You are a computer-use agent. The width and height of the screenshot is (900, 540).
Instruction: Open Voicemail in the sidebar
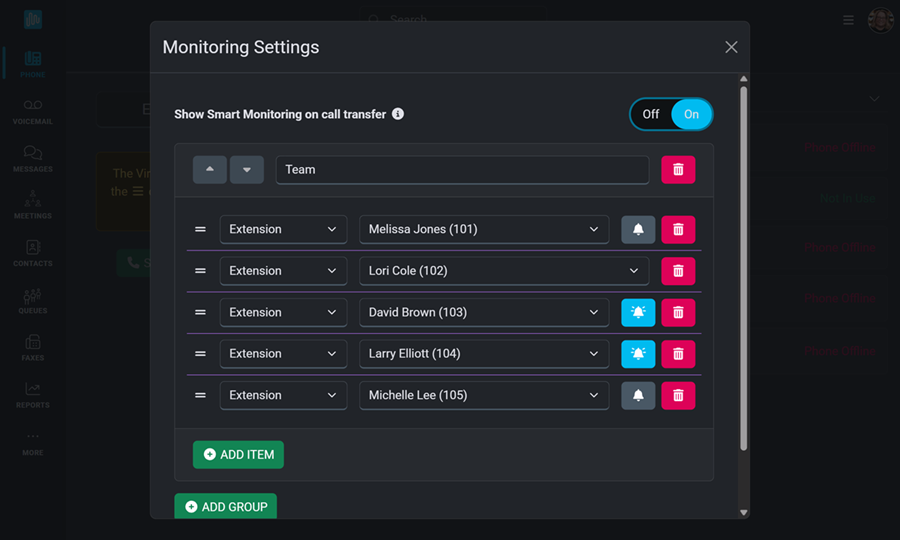pyautogui.click(x=33, y=112)
